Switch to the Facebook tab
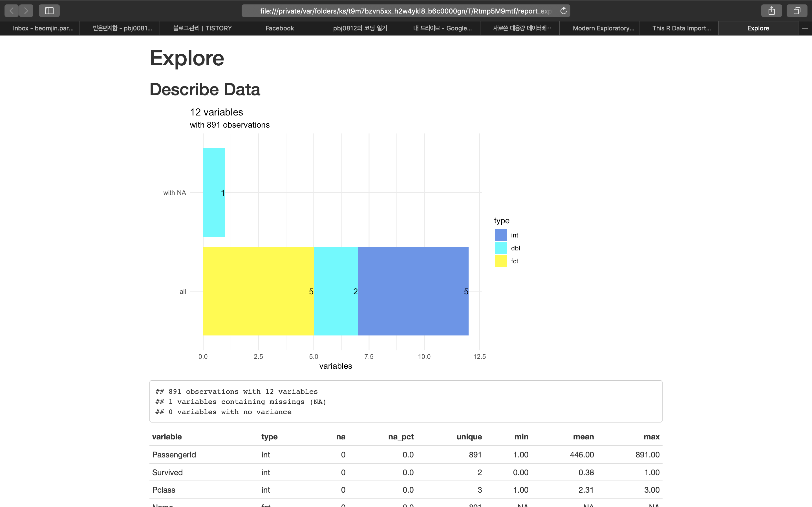 coord(279,28)
